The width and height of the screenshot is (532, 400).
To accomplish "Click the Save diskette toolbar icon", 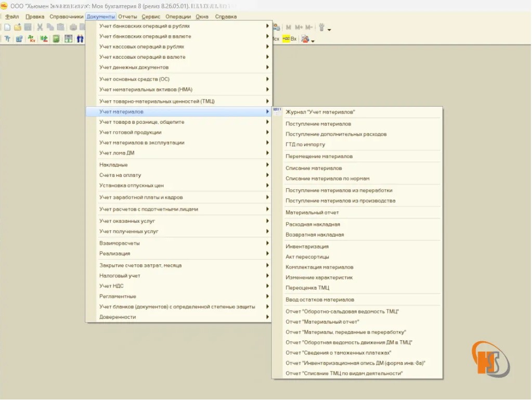I will click(28, 27).
